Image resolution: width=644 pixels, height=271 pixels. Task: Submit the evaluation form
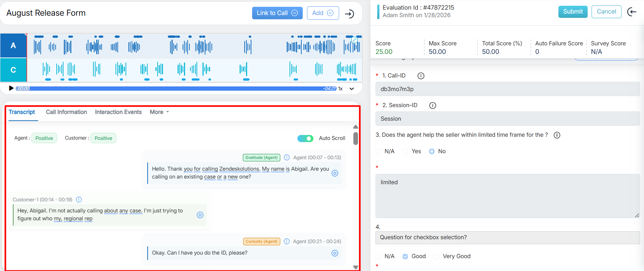click(x=573, y=12)
